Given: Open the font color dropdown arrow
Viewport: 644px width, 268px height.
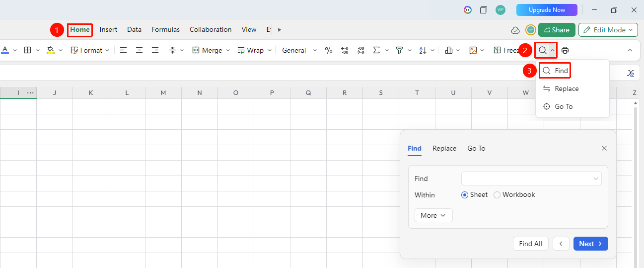Looking at the screenshot, I should click(15, 50).
